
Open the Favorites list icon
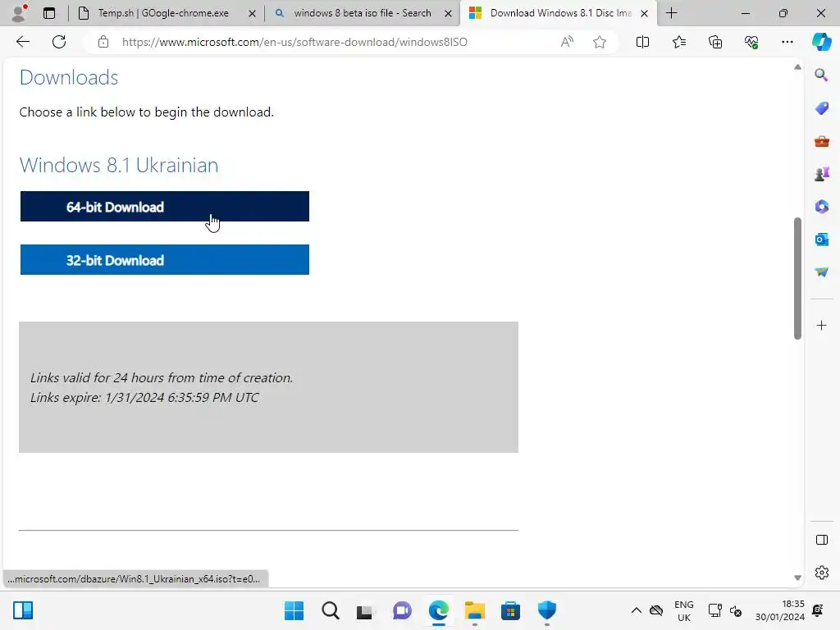(x=678, y=42)
